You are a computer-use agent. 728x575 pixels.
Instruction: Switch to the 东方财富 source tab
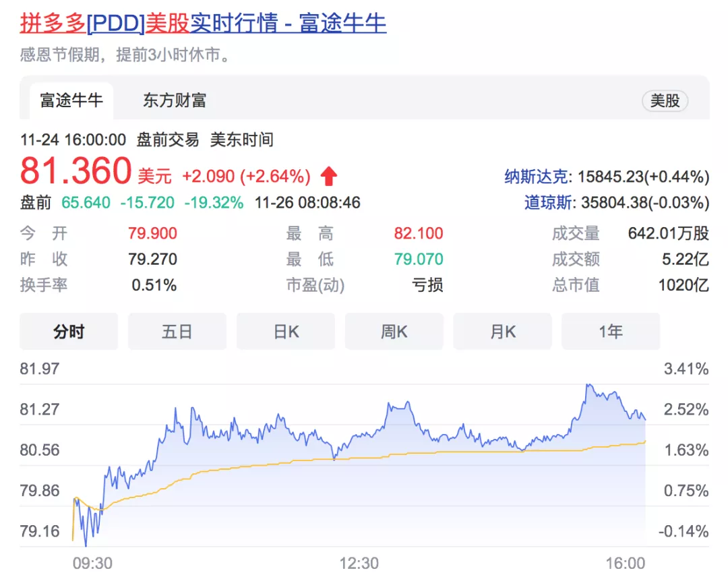tap(175, 101)
